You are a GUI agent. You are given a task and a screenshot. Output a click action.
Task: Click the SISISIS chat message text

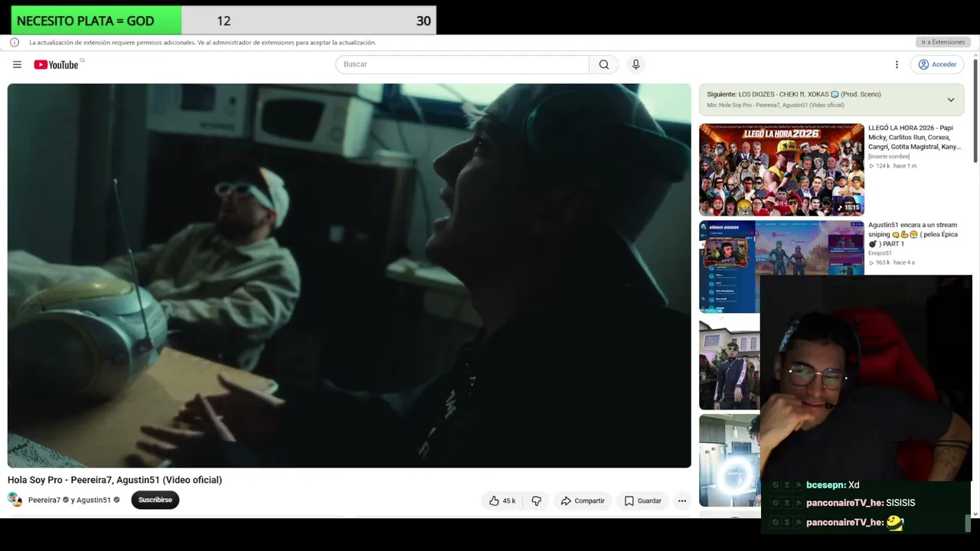[x=900, y=503]
